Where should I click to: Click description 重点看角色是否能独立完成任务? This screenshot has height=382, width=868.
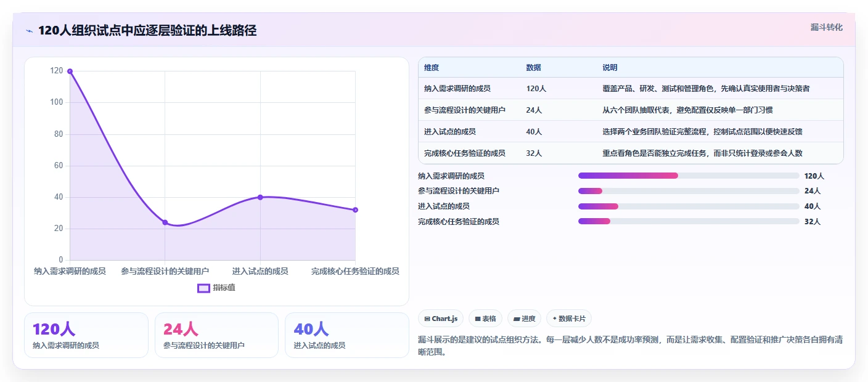point(655,153)
